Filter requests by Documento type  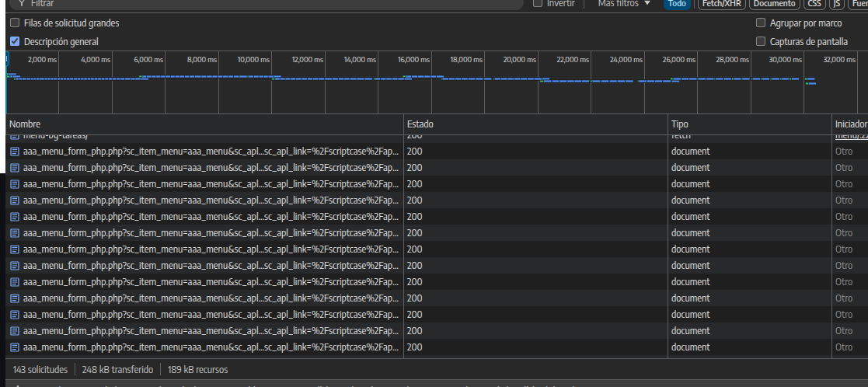(x=774, y=4)
